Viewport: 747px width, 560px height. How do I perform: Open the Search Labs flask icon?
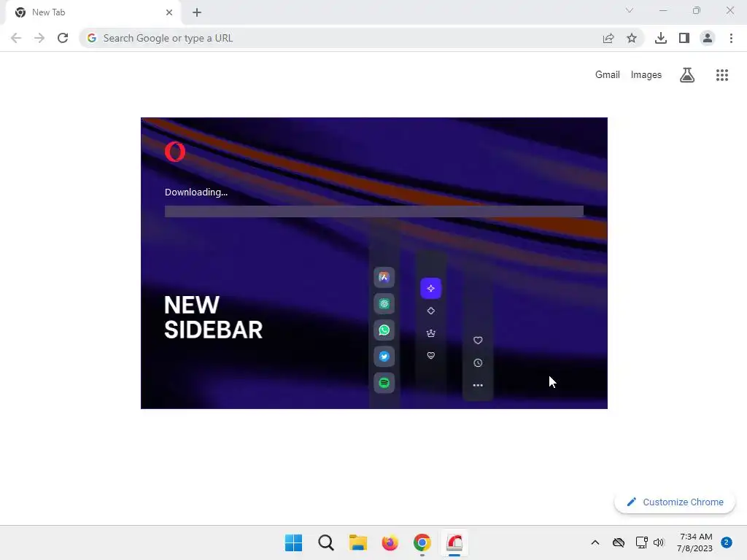click(687, 75)
